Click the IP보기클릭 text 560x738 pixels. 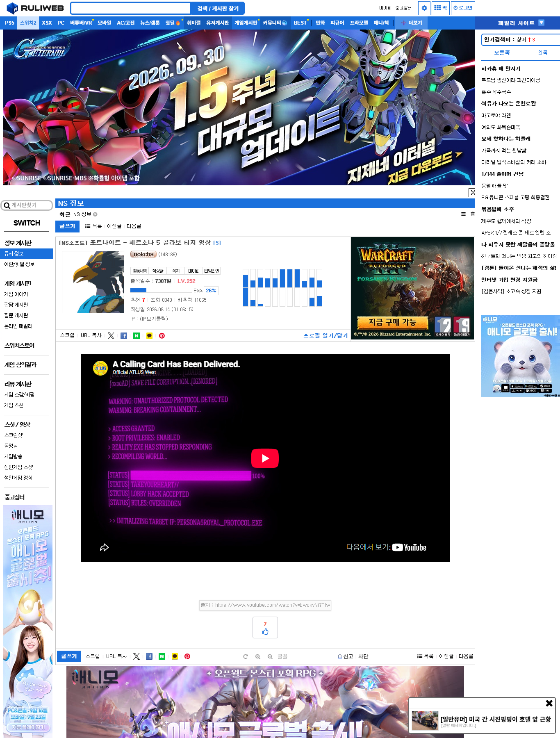click(x=154, y=319)
